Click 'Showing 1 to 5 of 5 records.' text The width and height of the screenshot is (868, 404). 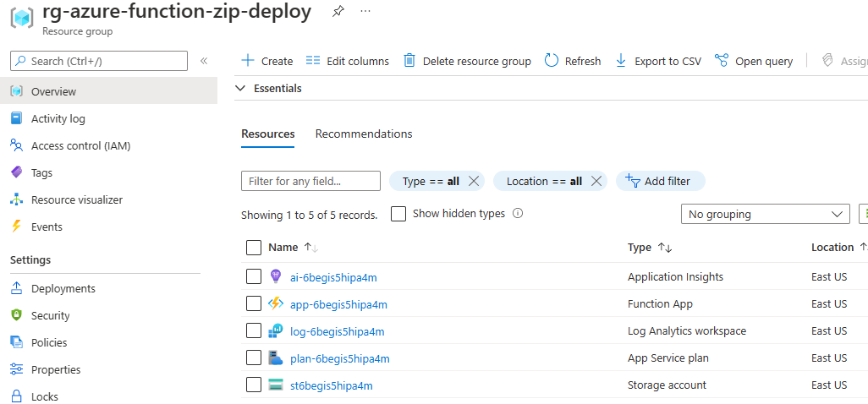coord(310,215)
